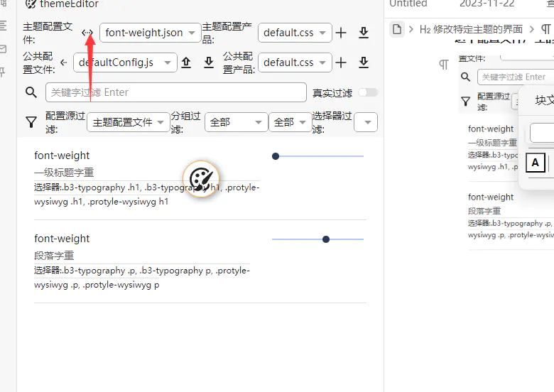554x392 pixels.
Task: Click the link icon beside 主题配置文件 label
Action: 87,33
